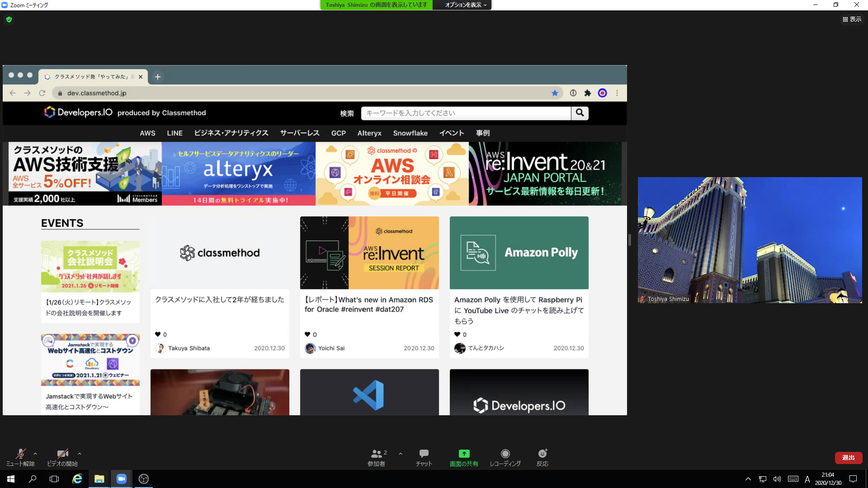Select the サーバーレス menu item

300,133
